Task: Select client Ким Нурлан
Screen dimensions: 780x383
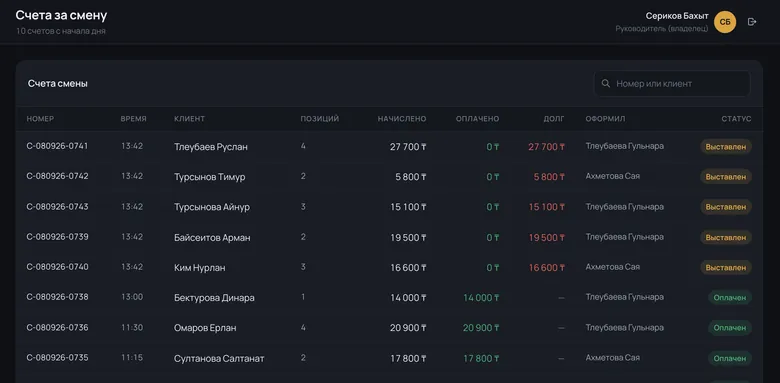Action: click(x=199, y=268)
